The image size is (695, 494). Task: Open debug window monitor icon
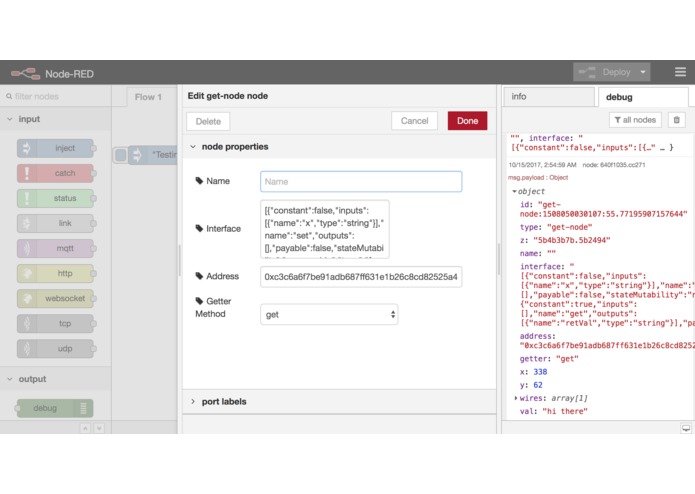[x=686, y=428]
